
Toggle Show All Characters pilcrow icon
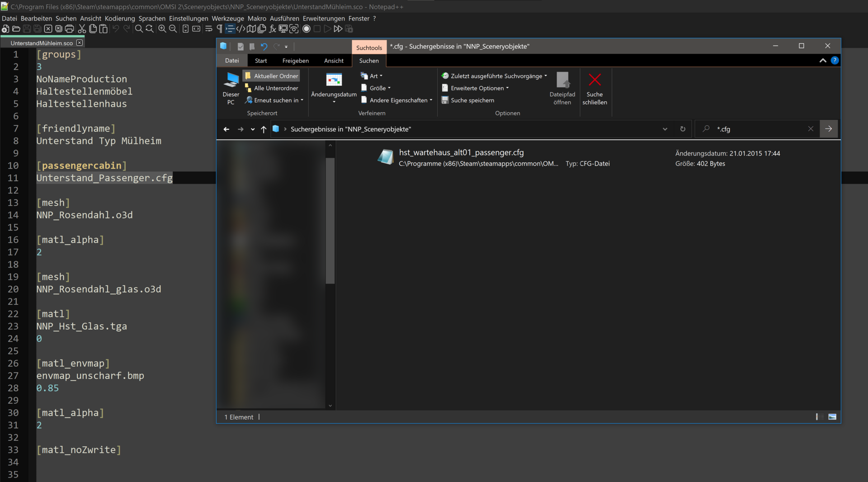[219, 29]
